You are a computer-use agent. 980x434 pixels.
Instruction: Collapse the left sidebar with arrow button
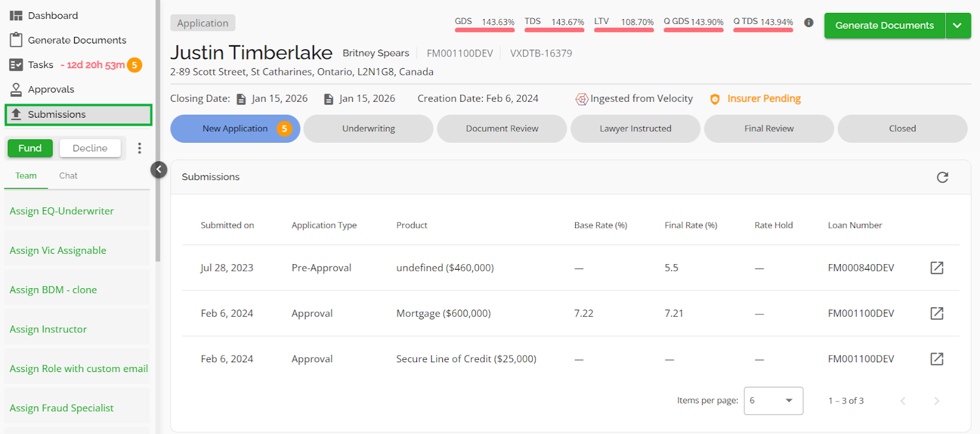click(x=159, y=170)
